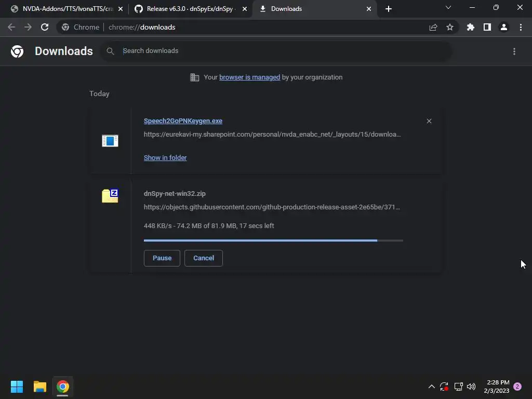
Task: Open the Downloads page more actions menu
Action: coord(514,51)
